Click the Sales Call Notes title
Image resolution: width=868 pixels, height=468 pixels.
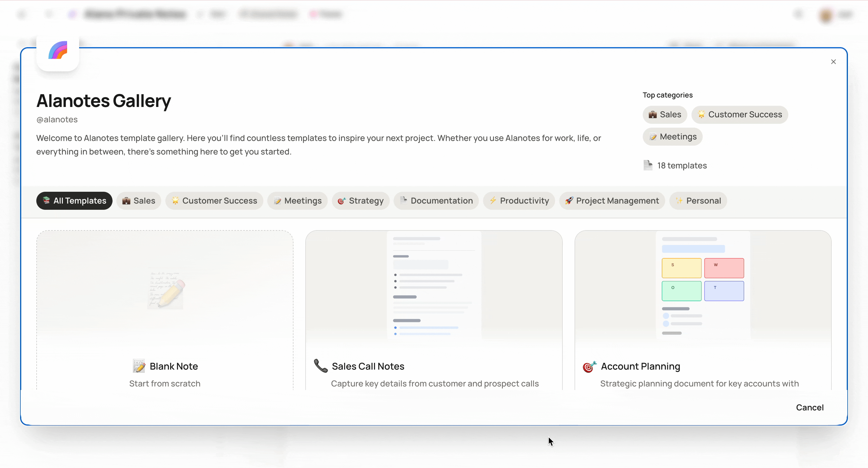point(368,366)
